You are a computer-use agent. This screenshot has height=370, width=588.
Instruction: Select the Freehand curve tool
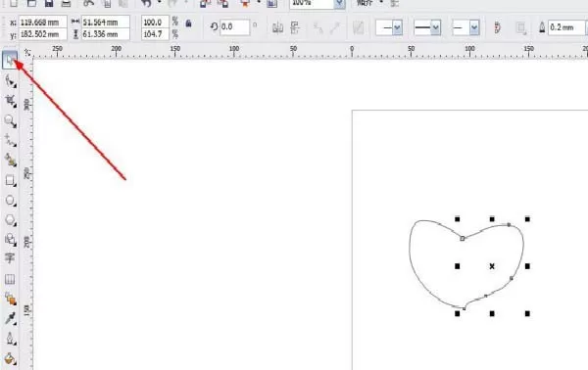point(10,140)
